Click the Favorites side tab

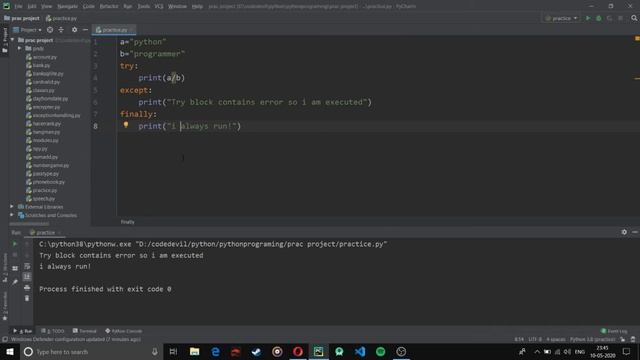point(5,307)
